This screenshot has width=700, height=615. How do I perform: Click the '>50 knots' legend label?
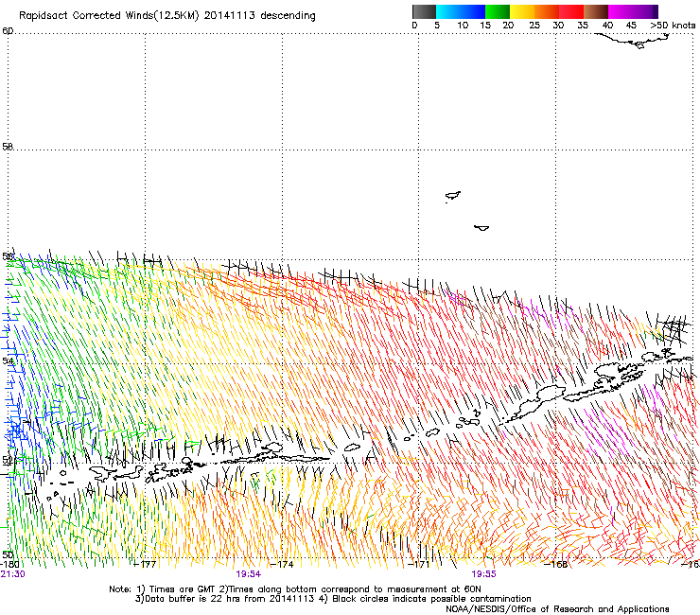673,26
